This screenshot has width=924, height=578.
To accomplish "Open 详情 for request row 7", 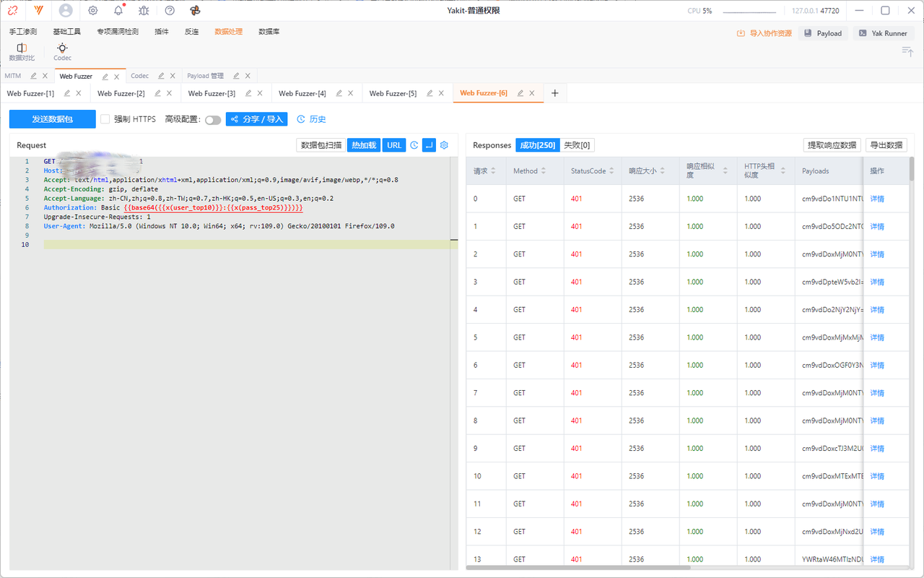I will pos(877,393).
